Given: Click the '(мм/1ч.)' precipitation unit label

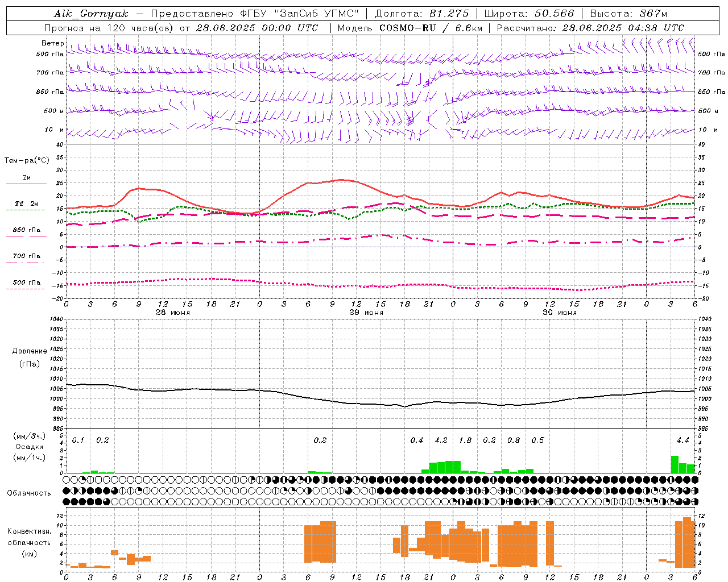Looking at the screenshot, I should [30, 458].
